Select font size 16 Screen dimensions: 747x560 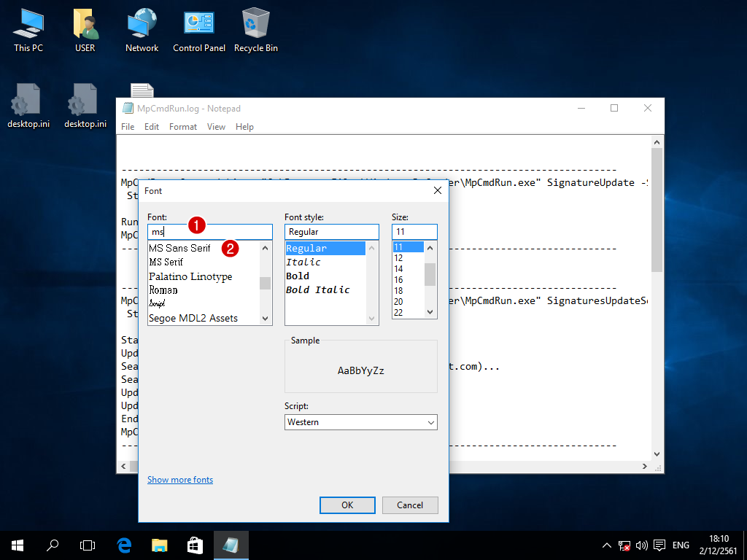[398, 280]
